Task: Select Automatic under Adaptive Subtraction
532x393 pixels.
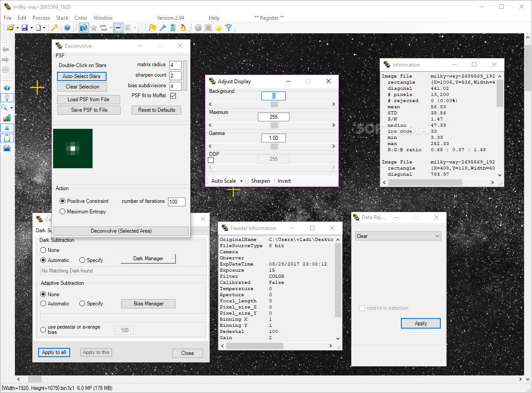Action: (x=43, y=304)
